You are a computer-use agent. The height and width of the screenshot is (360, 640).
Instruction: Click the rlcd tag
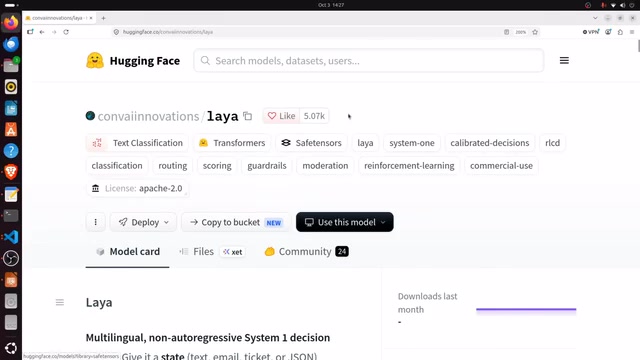[x=552, y=143]
